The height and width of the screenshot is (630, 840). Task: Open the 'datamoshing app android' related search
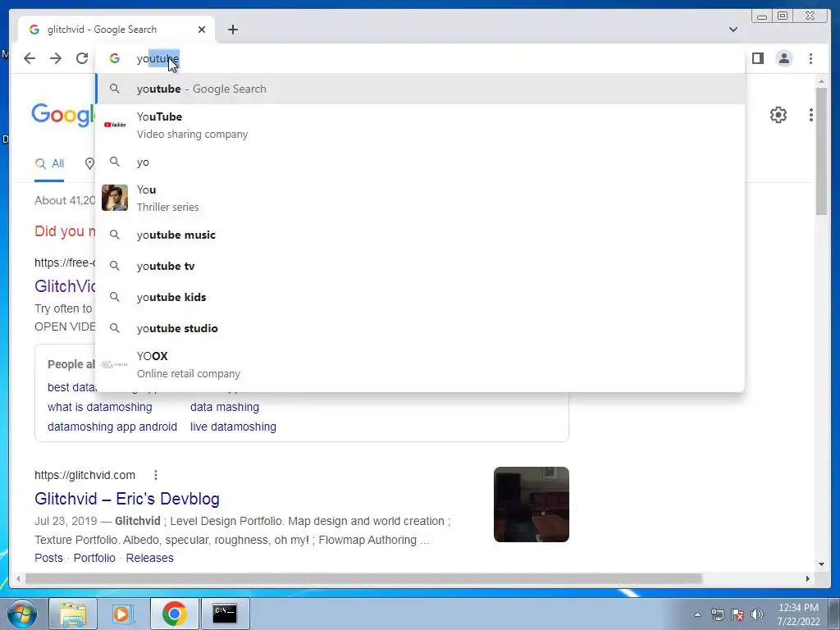click(112, 427)
